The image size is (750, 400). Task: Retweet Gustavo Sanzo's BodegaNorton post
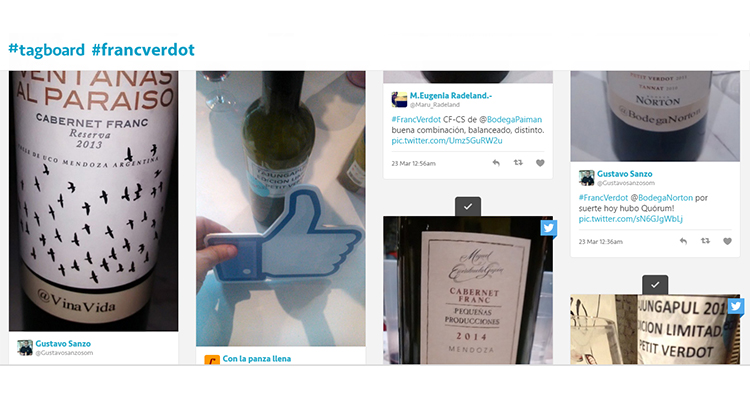705,241
